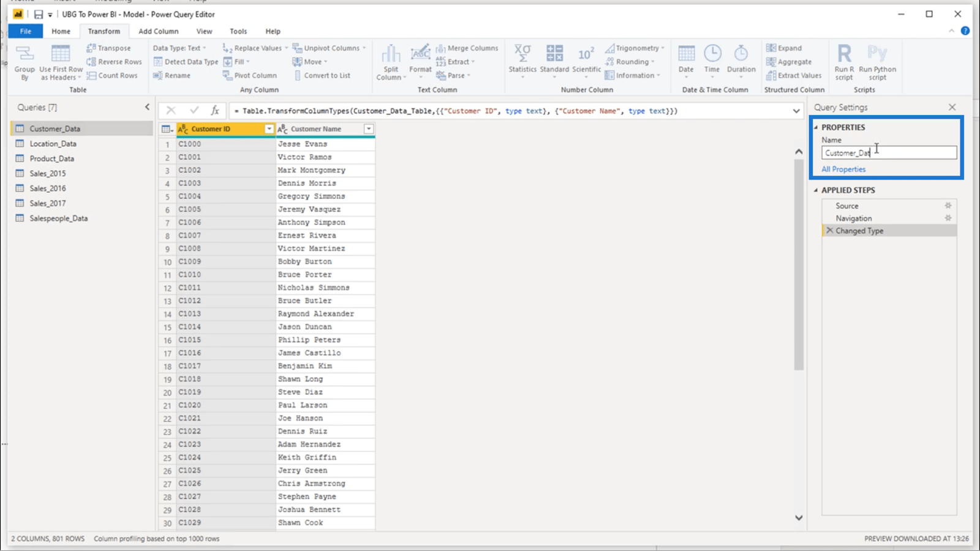
Task: Click the Pivot Column tool
Action: 249,75
